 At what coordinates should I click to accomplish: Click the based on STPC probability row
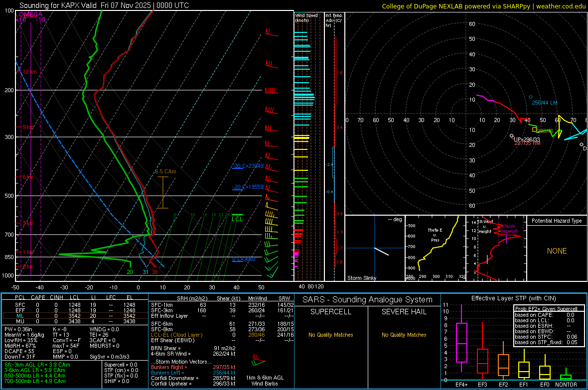click(546, 337)
